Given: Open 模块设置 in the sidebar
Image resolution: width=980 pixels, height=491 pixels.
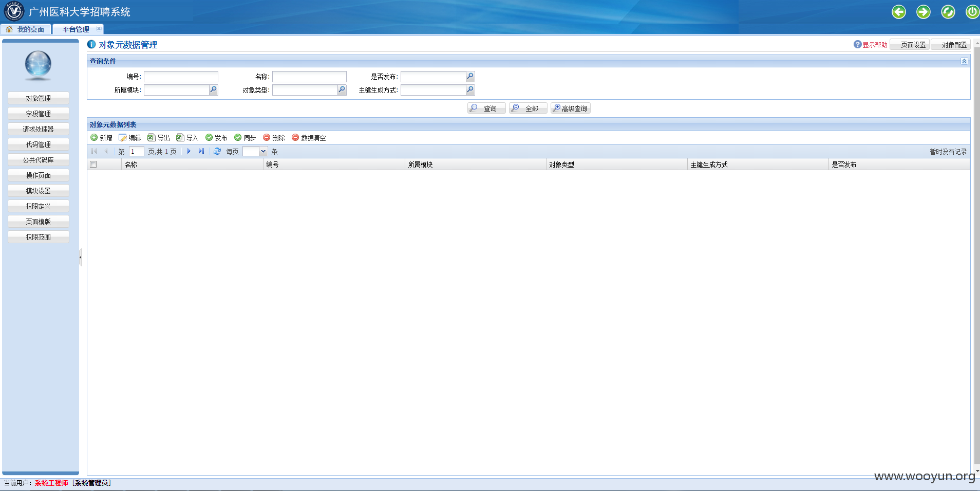Looking at the screenshot, I should coord(39,191).
